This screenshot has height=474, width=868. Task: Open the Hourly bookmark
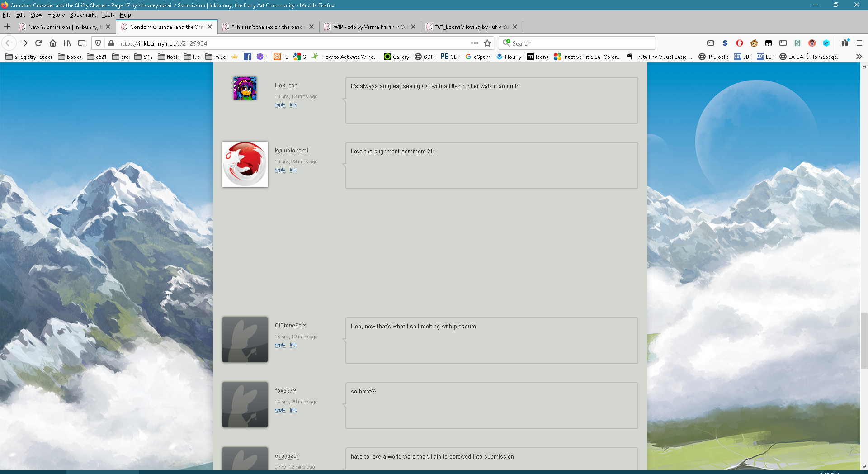pos(509,57)
